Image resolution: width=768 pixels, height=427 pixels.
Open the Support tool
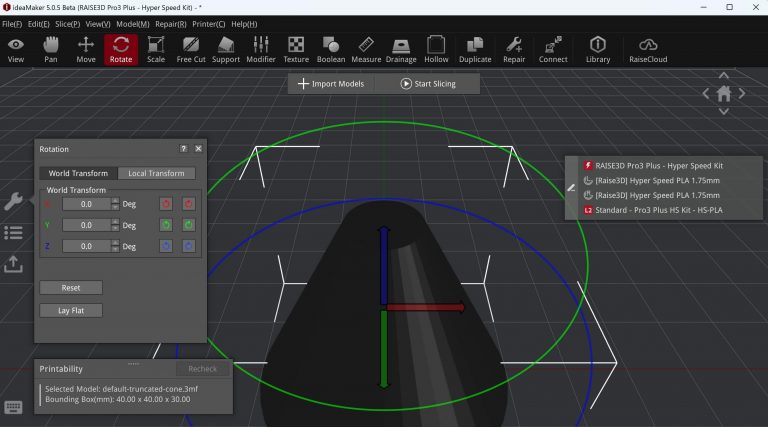tap(226, 49)
